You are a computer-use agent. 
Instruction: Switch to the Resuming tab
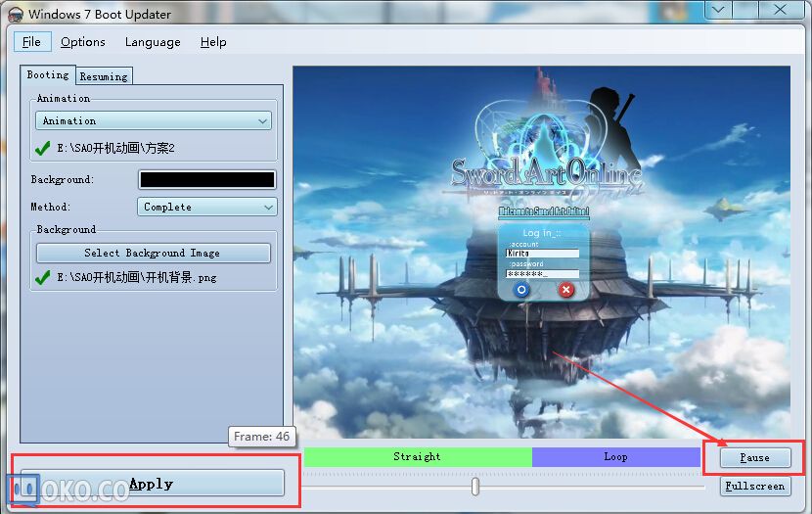[104, 76]
